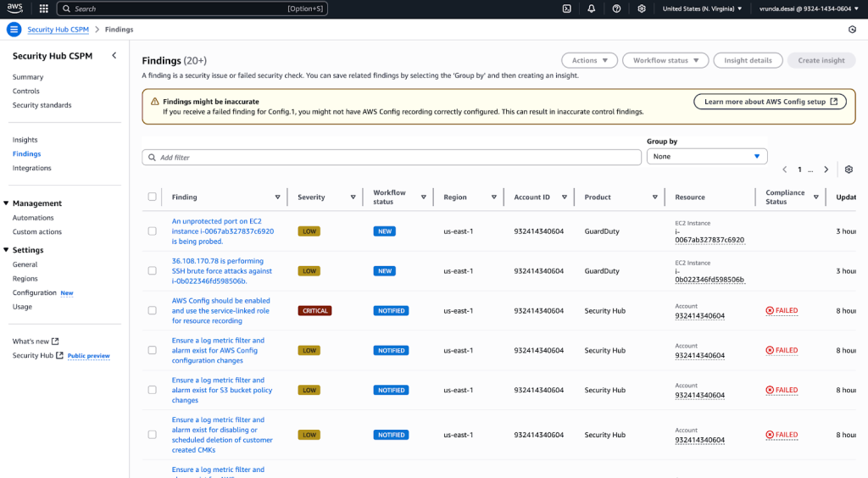868x478 pixels.
Task: Collapse the Management section
Action: [6, 203]
